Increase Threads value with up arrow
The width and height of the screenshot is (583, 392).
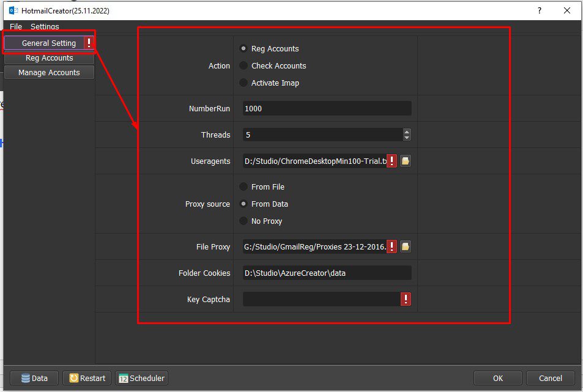click(407, 131)
